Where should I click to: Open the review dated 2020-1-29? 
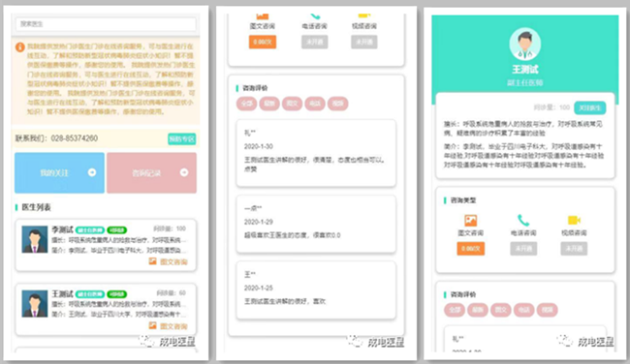[x=316, y=224]
